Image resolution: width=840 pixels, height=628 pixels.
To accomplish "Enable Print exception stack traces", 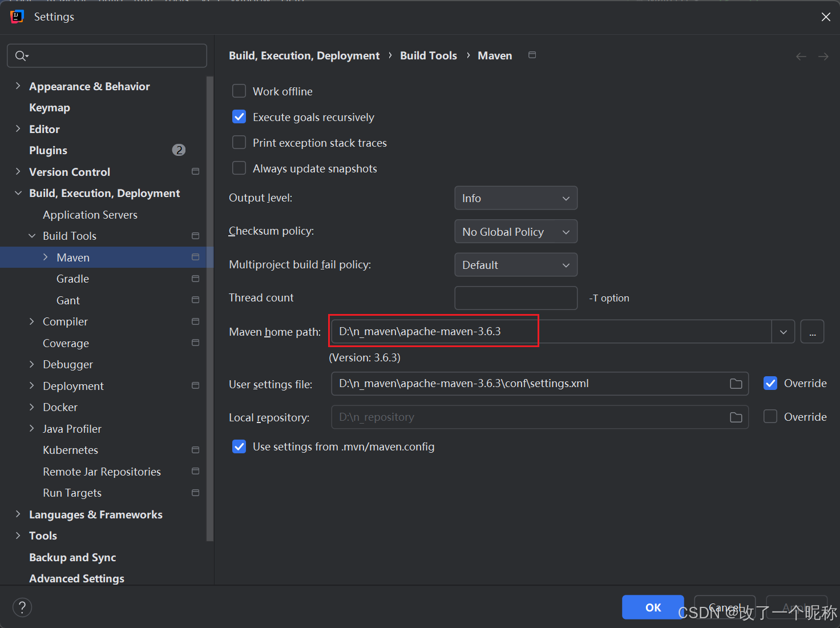I will click(x=239, y=142).
